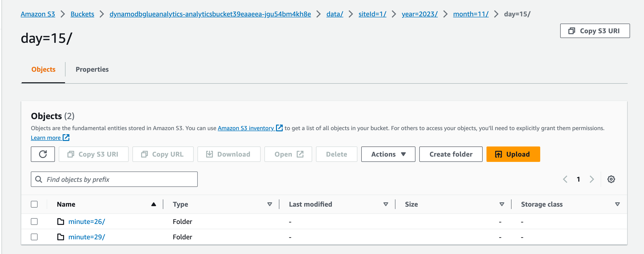Click the refresh objects icon button

click(43, 154)
